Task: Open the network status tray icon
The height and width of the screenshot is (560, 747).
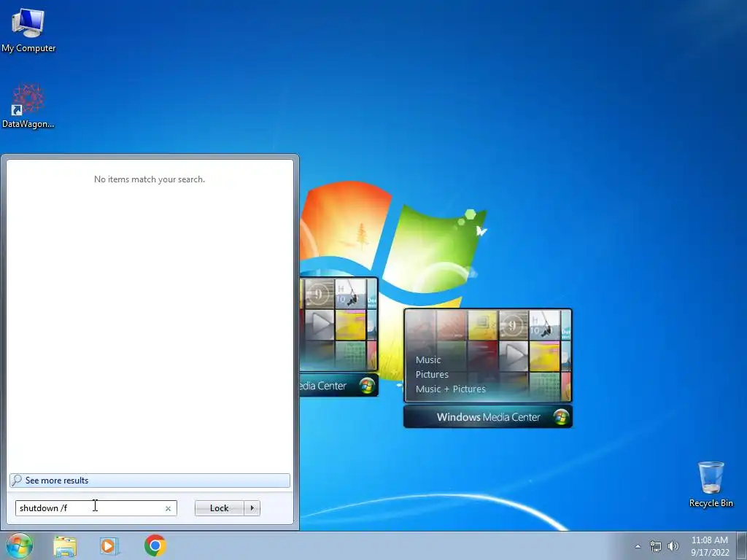Action: pos(656,546)
